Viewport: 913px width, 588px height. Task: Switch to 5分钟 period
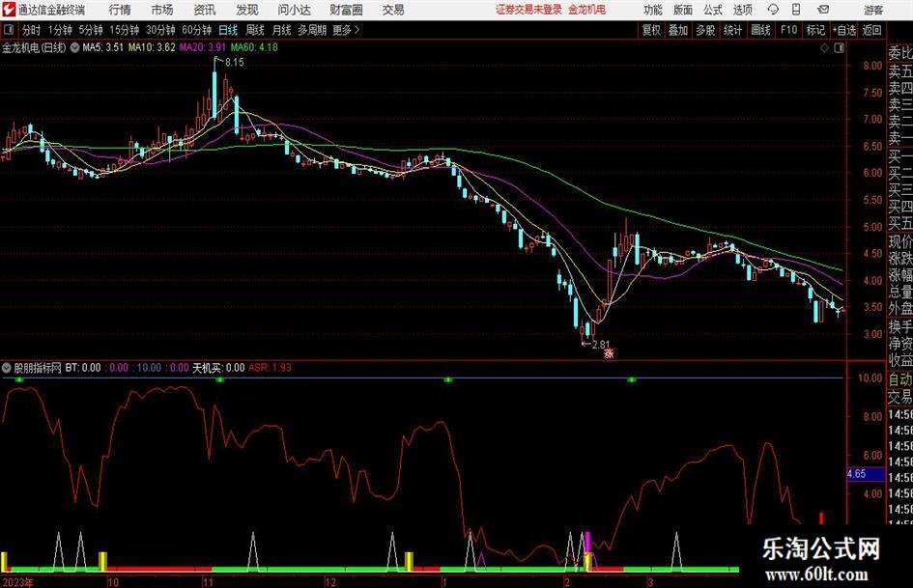(x=90, y=30)
